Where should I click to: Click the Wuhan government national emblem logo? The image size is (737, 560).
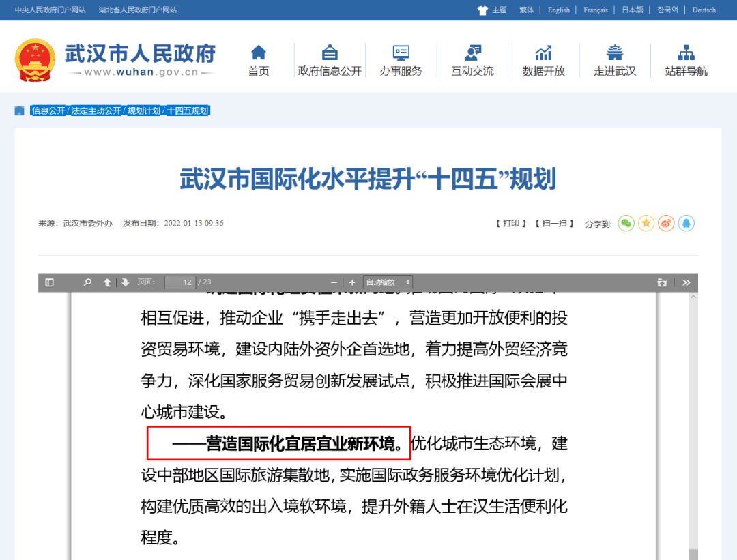pos(35,59)
